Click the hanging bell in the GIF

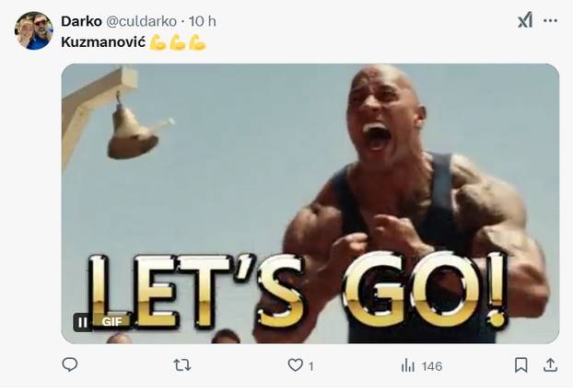(x=134, y=132)
